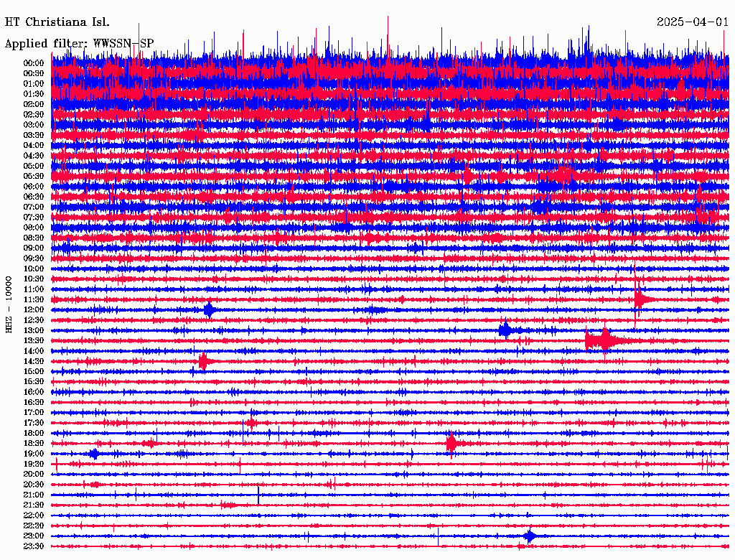Image resolution: width=735 pixels, height=560 pixels.
Task: Select the 13:30 time label
Action: pyautogui.click(x=34, y=341)
